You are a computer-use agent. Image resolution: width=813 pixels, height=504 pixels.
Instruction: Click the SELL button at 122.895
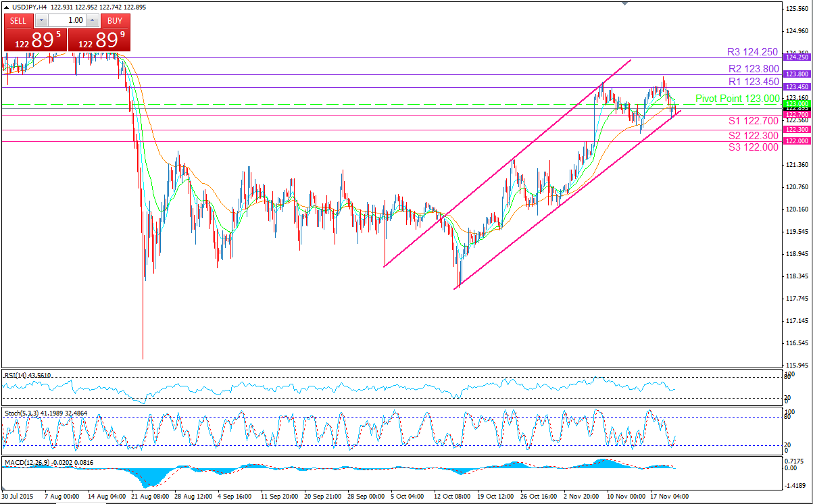19,20
